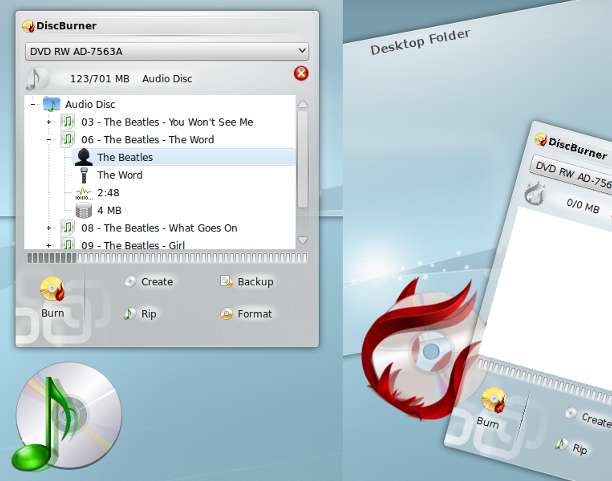
Task: Click Create in tilted DiscBurner window
Action: click(587, 417)
